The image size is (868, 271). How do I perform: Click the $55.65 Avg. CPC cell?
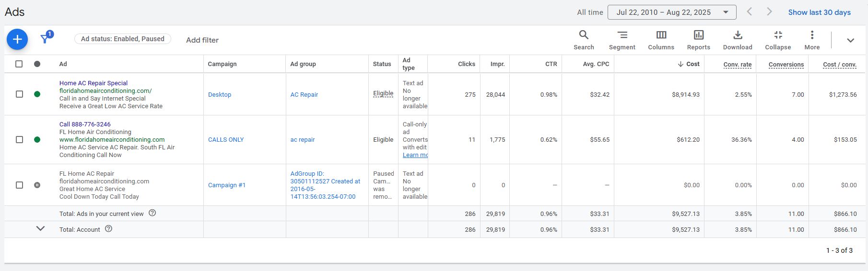click(599, 140)
